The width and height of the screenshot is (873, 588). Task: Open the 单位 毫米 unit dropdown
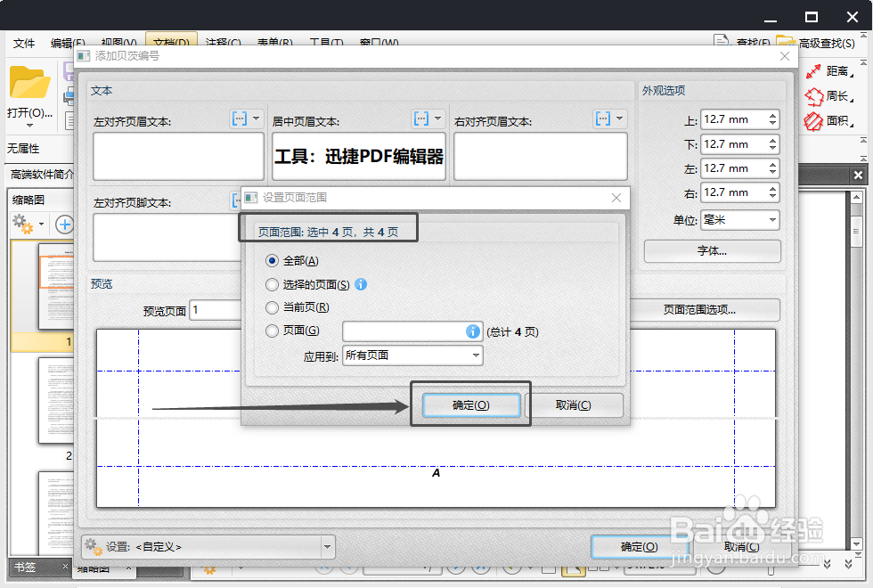[x=740, y=220]
